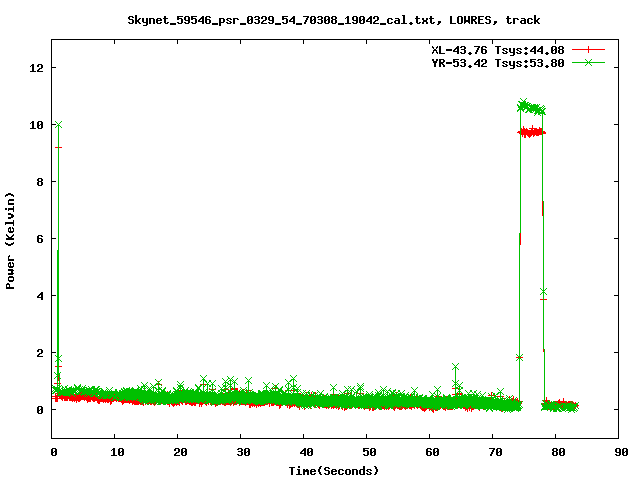Click the x-axis tick label 30
Image resolution: width=640 pixels, height=480 pixels.
243,452
